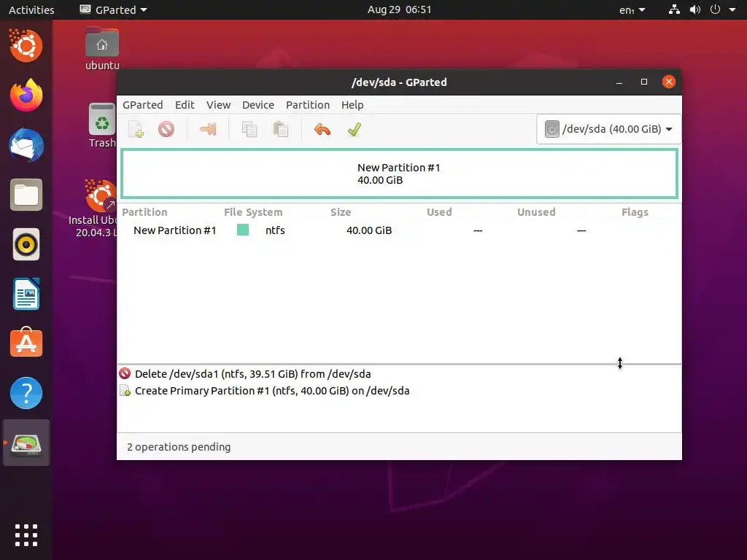Maximize the GParted window
Viewport: 747px width, 560px height.
coord(644,82)
